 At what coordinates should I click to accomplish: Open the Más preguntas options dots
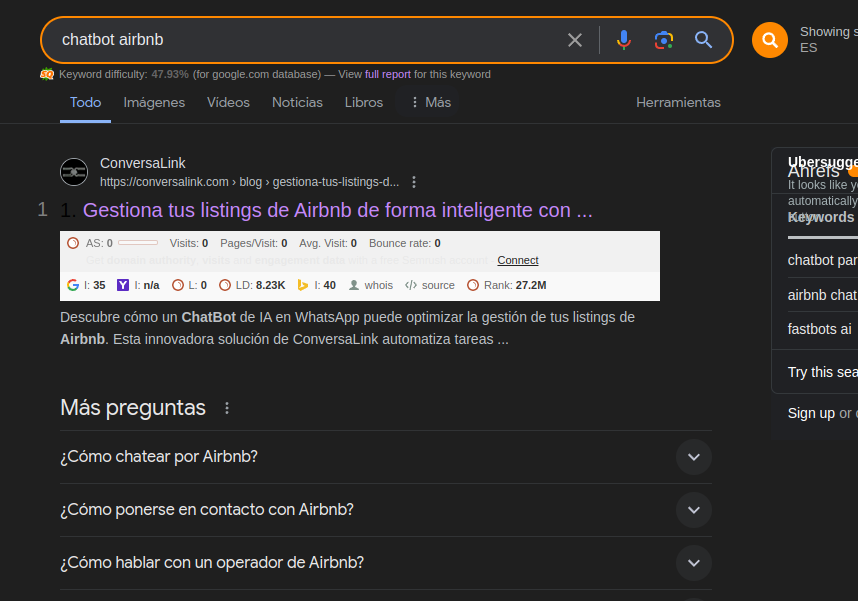(227, 408)
